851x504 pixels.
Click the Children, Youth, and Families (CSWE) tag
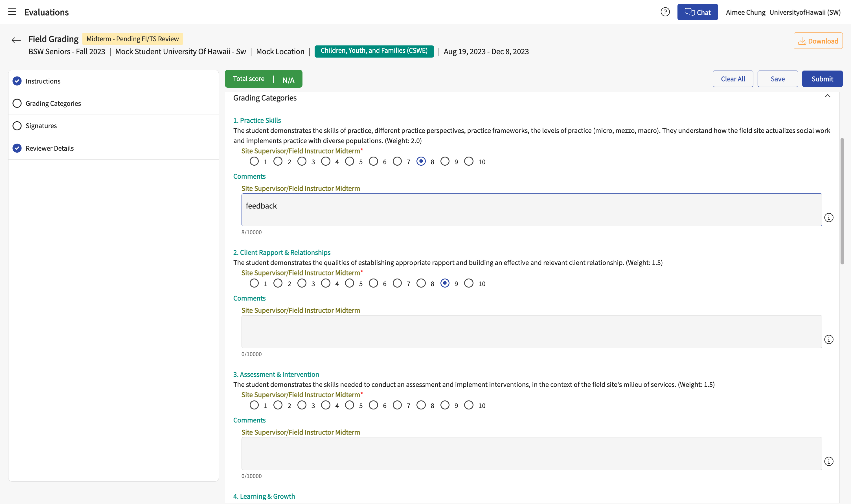point(374,51)
